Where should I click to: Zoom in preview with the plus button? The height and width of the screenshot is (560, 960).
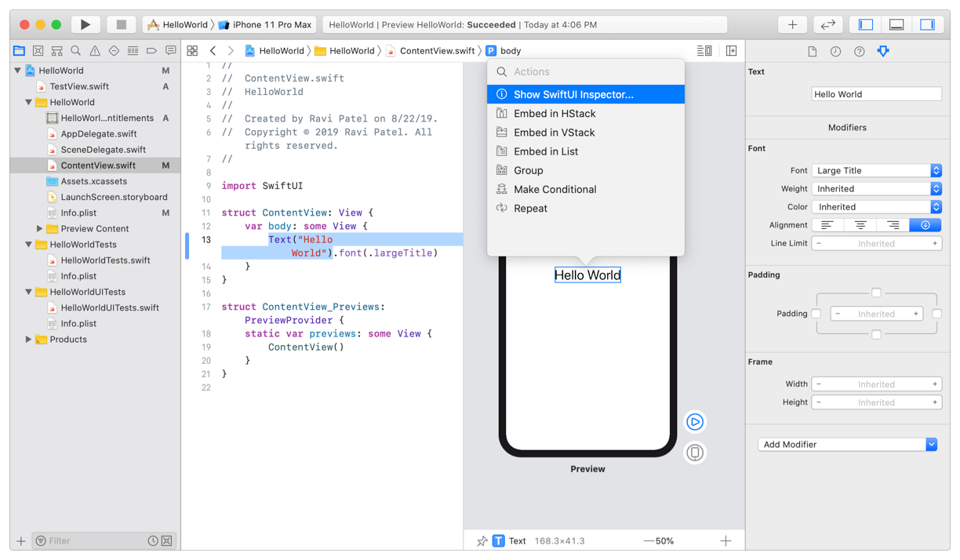click(x=725, y=540)
